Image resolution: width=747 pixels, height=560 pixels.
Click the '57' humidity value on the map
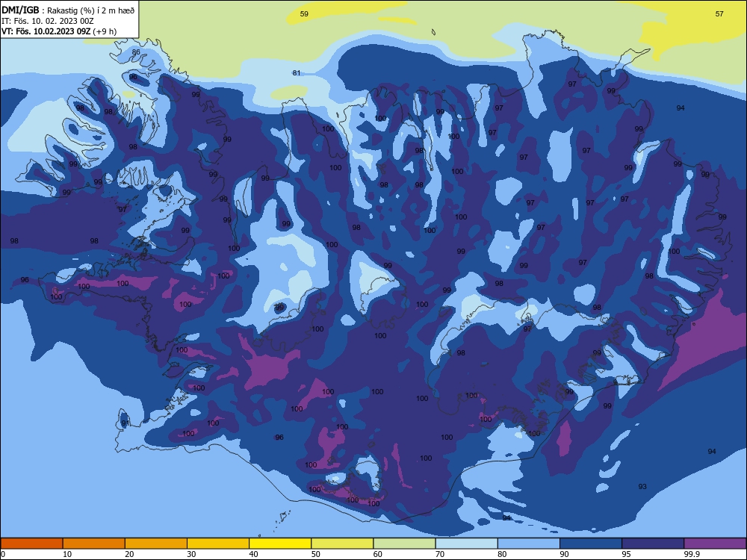(719, 13)
